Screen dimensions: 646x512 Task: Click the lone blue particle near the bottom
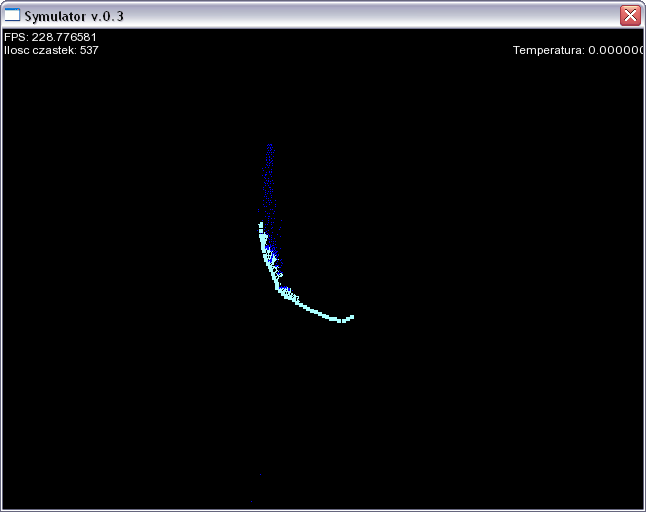[x=260, y=474]
